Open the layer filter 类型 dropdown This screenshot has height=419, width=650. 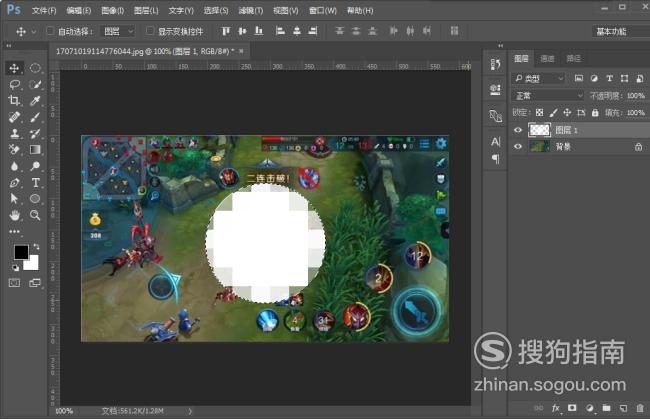[538, 78]
